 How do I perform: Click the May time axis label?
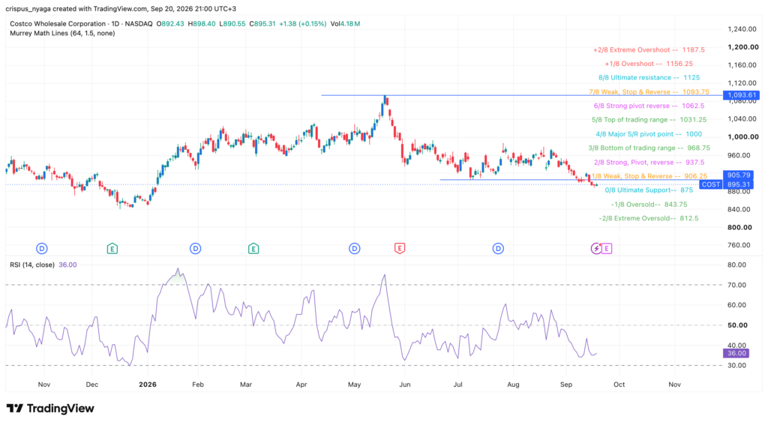coord(355,384)
